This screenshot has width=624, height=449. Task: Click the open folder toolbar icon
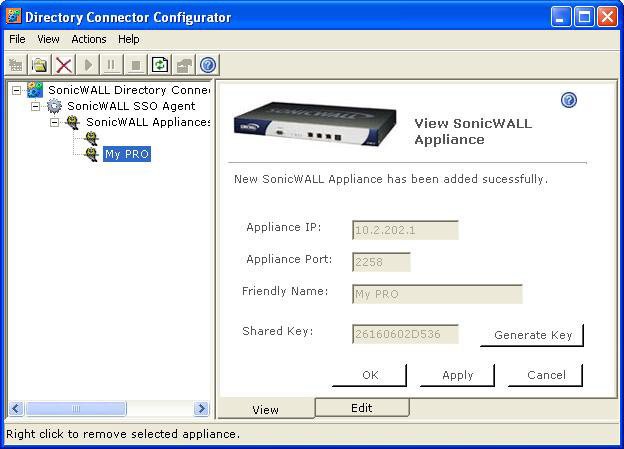tap(39, 65)
